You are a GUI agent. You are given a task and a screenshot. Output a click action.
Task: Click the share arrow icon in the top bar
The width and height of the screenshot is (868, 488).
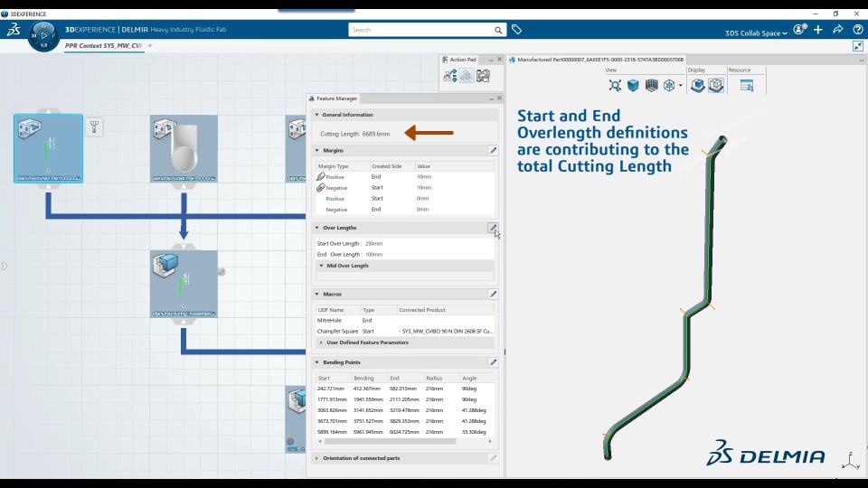(x=837, y=30)
